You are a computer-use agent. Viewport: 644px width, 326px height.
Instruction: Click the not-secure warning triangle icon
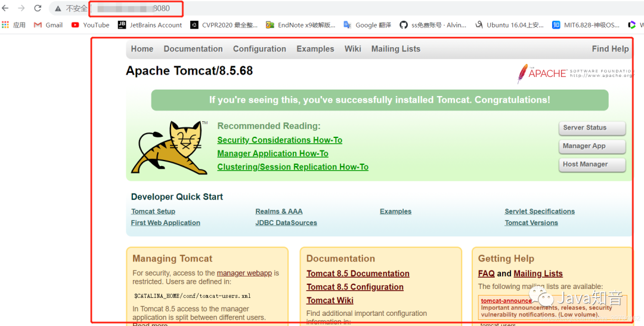click(58, 8)
